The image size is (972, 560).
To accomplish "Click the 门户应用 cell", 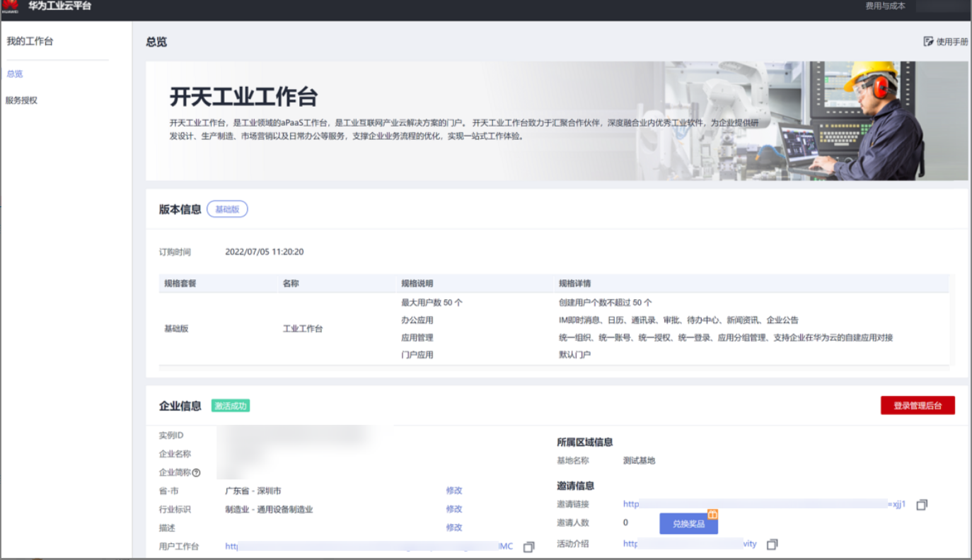I will coord(417,355).
